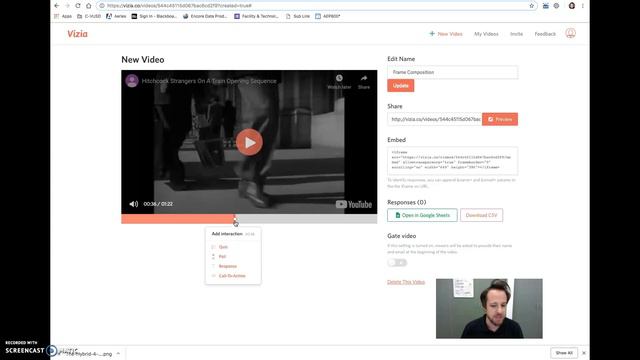
Task: Click the Edit Name text field
Action: 452,72
